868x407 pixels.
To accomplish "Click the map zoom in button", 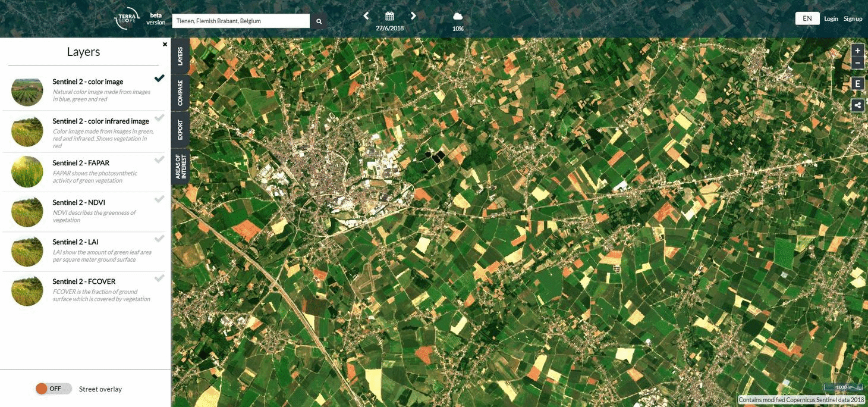I will click(857, 50).
